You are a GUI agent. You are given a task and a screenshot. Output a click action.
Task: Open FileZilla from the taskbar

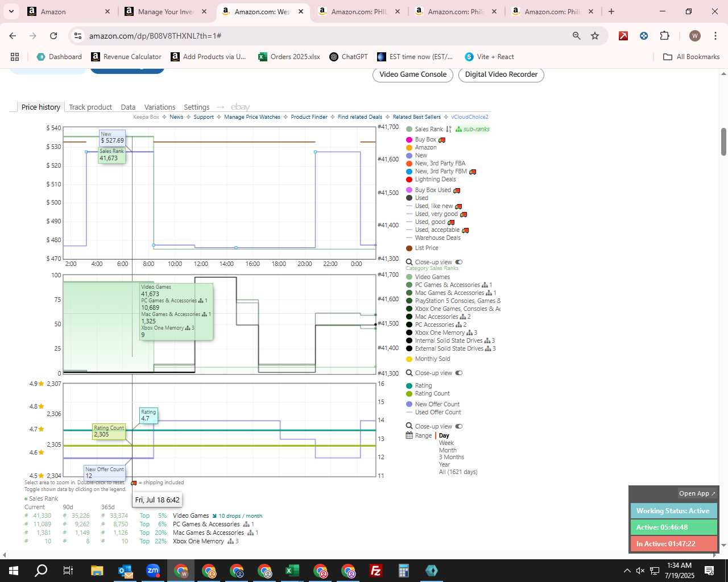[375, 571]
